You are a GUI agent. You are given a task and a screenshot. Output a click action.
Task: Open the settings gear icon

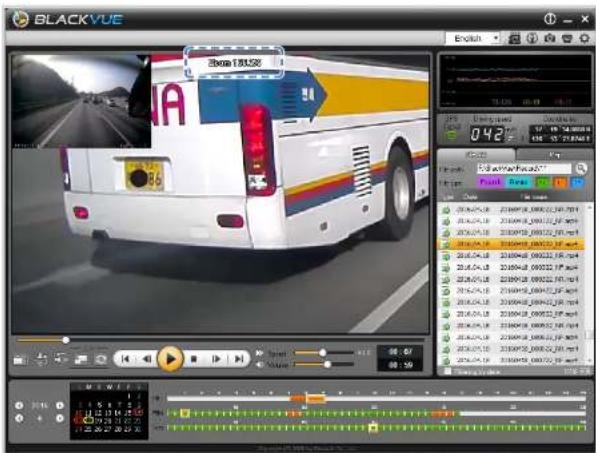pos(585,38)
